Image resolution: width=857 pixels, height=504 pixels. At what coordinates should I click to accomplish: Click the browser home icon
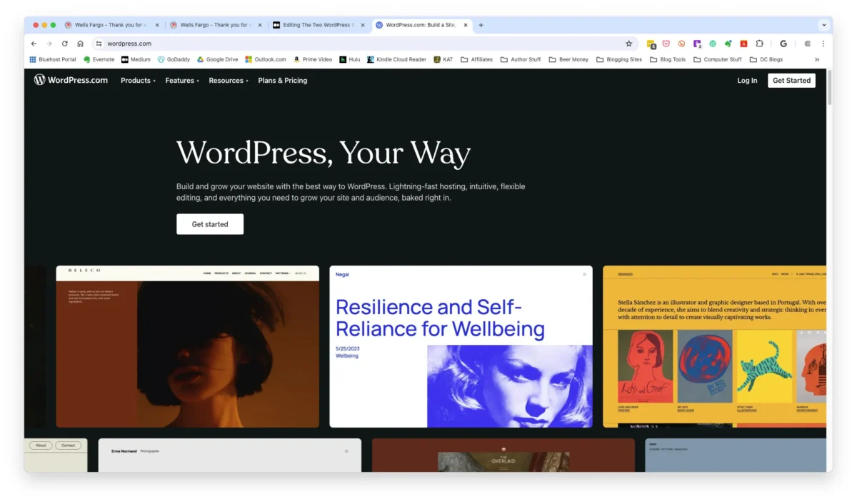(x=80, y=44)
